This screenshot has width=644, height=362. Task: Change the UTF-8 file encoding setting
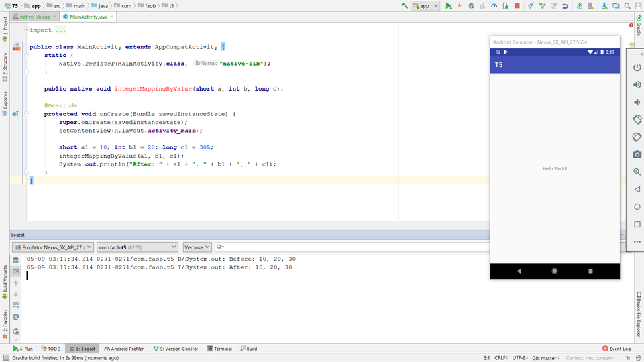point(521,358)
